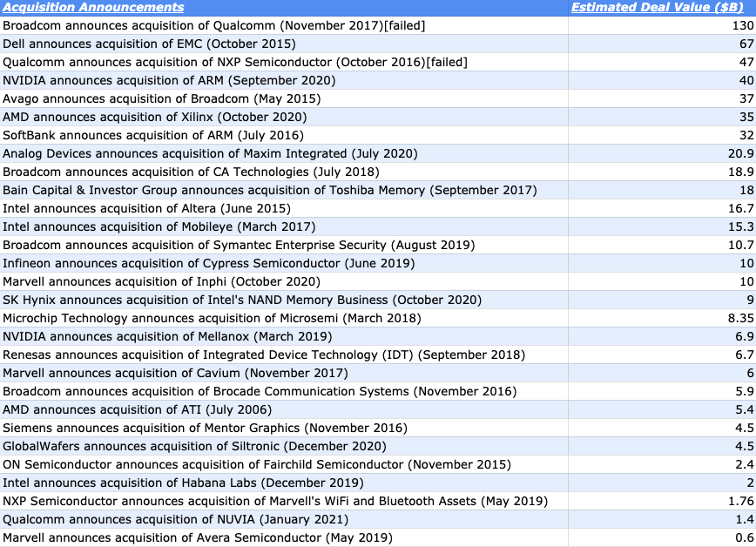
Task: Click NXP Semiconductor Marvell WiFi Bluetooth cell
Action: click(x=284, y=502)
